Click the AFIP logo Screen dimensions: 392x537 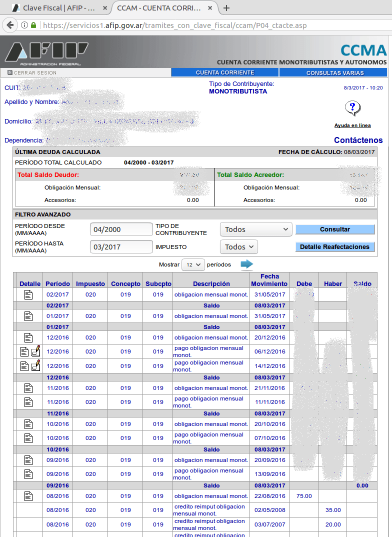(46, 54)
